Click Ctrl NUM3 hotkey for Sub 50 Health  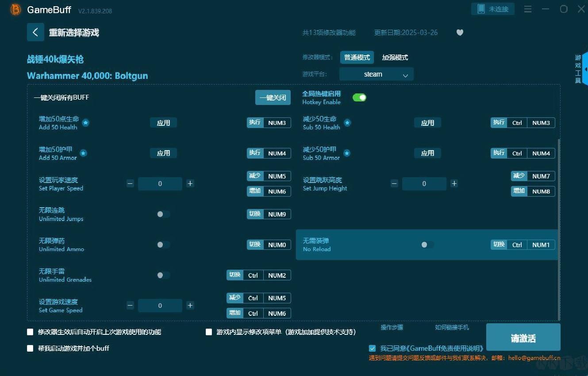pyautogui.click(x=523, y=123)
